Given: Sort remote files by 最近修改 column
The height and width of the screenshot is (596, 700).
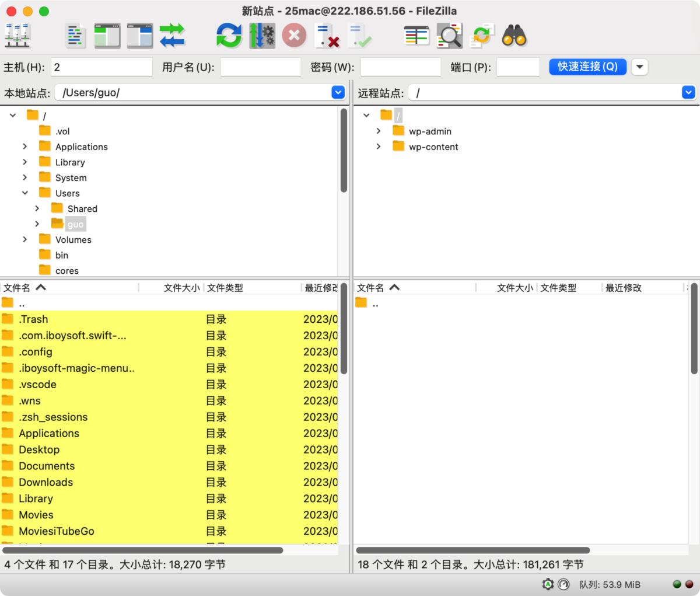Looking at the screenshot, I should point(643,288).
